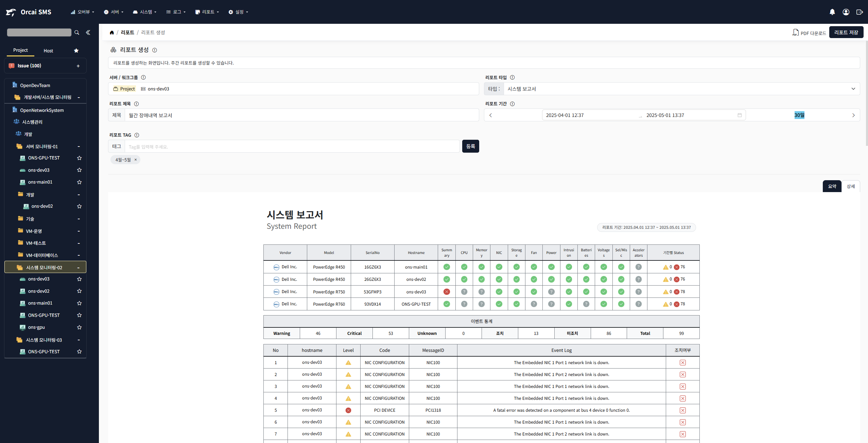Toggle 조치여부 box for event row 2
The height and width of the screenshot is (443, 868).
(x=682, y=375)
